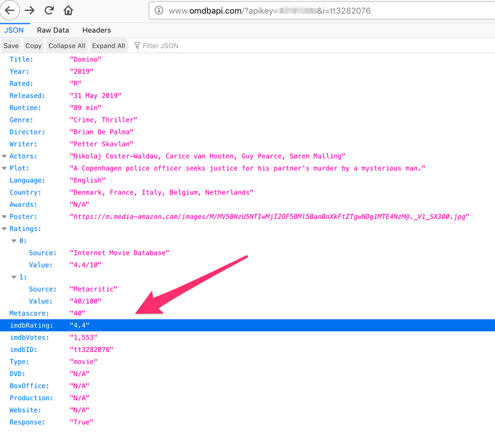Click the imdbID value "tt3282076"
Viewport: 495px width, 448px height.
(91, 349)
